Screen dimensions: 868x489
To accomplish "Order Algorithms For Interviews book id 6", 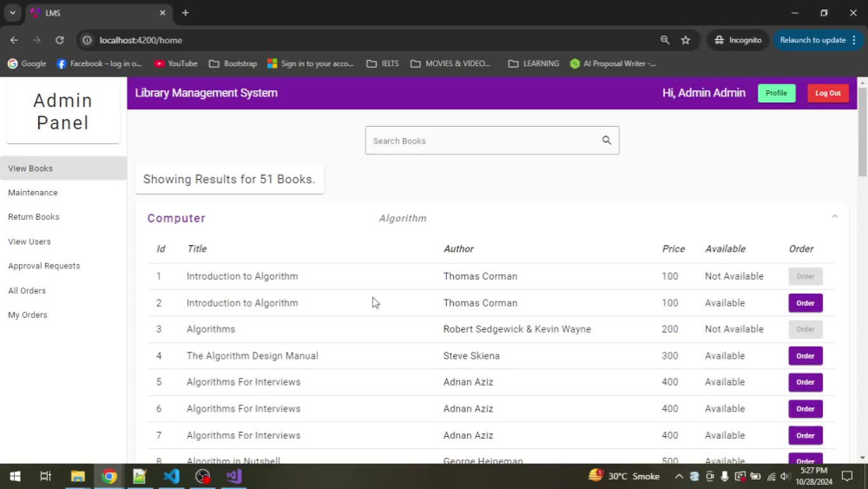I will [805, 409].
